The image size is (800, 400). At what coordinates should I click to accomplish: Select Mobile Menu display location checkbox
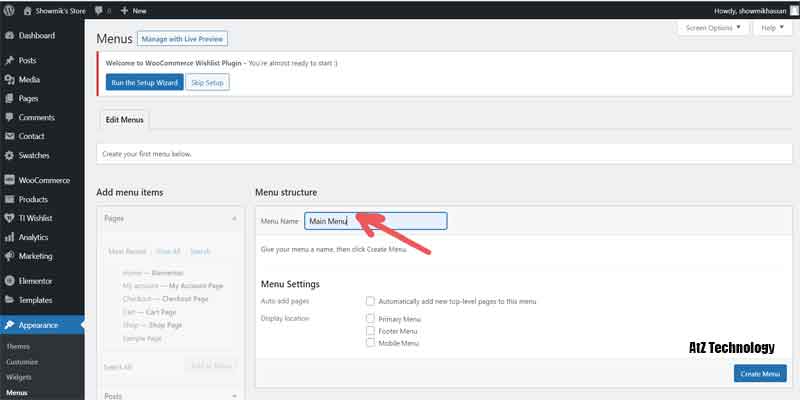pyautogui.click(x=371, y=342)
